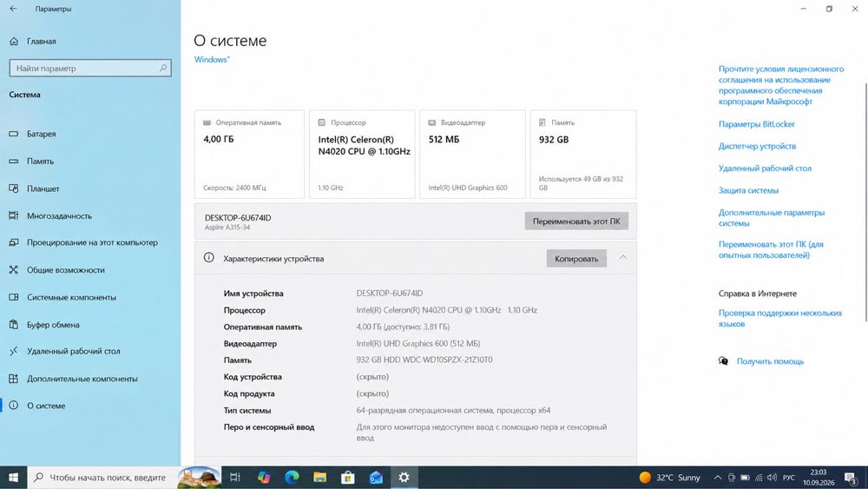Click the Копировать button
The image size is (868, 489).
coord(576,258)
